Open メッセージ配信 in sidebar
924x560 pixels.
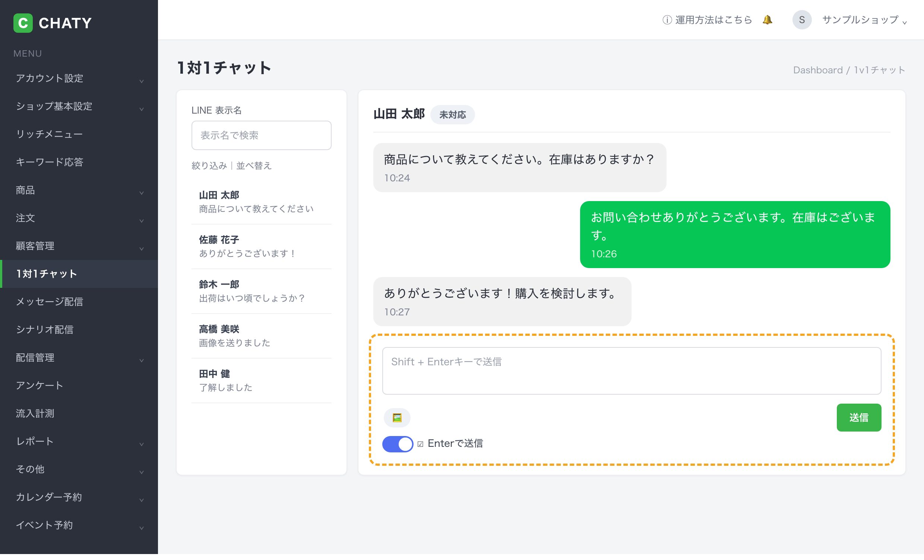(79, 302)
